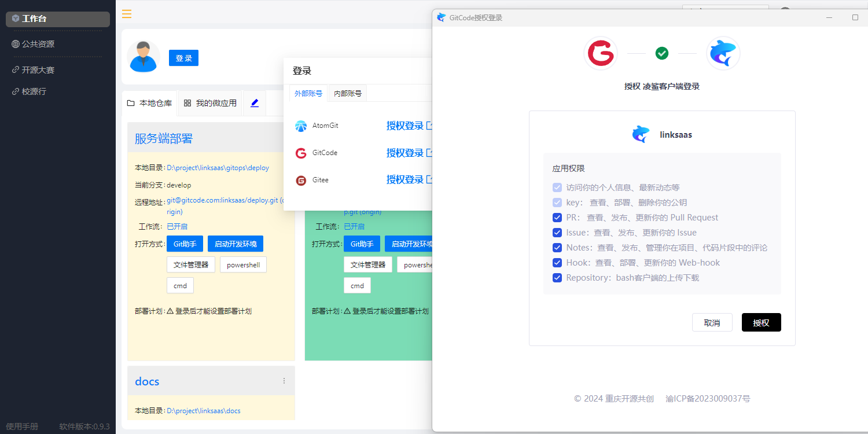Screen dimensions: 868x434
Task: Toggle the 访问你的个人信息 permission checkbox
Action: coord(557,187)
